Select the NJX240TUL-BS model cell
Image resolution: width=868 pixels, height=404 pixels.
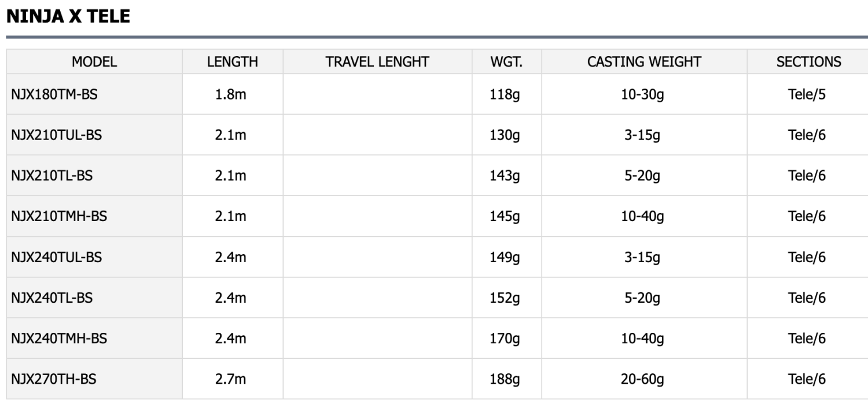click(57, 257)
